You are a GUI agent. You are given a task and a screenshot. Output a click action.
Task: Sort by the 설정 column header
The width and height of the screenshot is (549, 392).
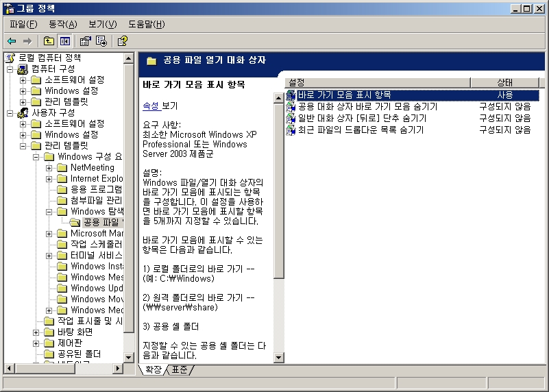378,83
